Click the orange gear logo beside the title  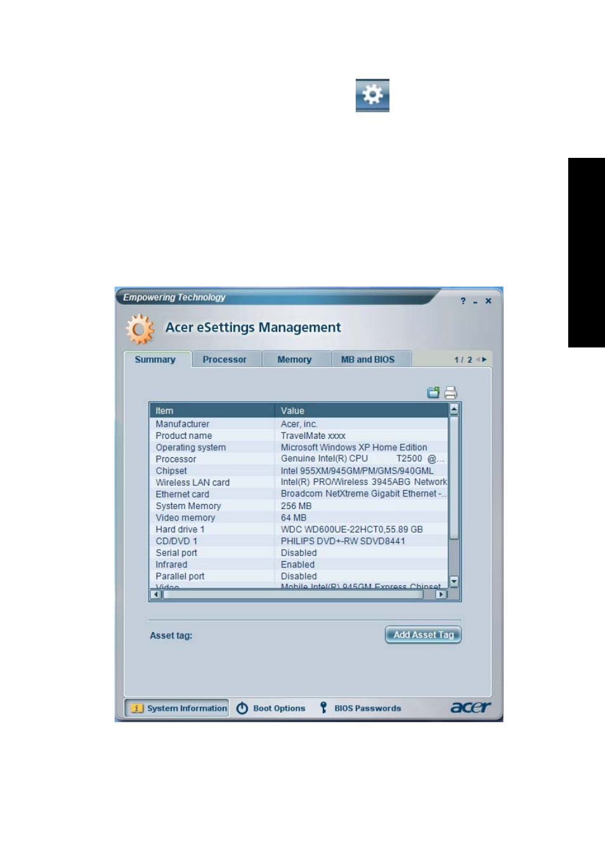point(140,329)
